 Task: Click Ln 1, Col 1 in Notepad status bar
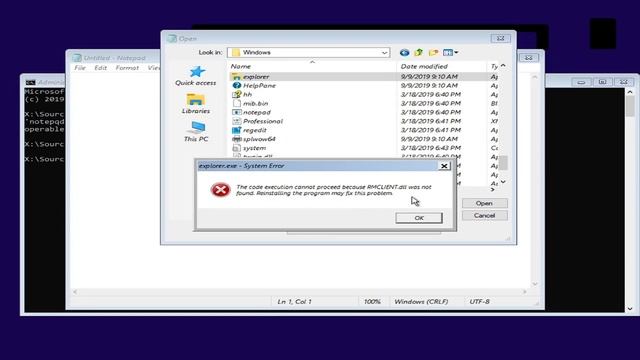(x=294, y=302)
